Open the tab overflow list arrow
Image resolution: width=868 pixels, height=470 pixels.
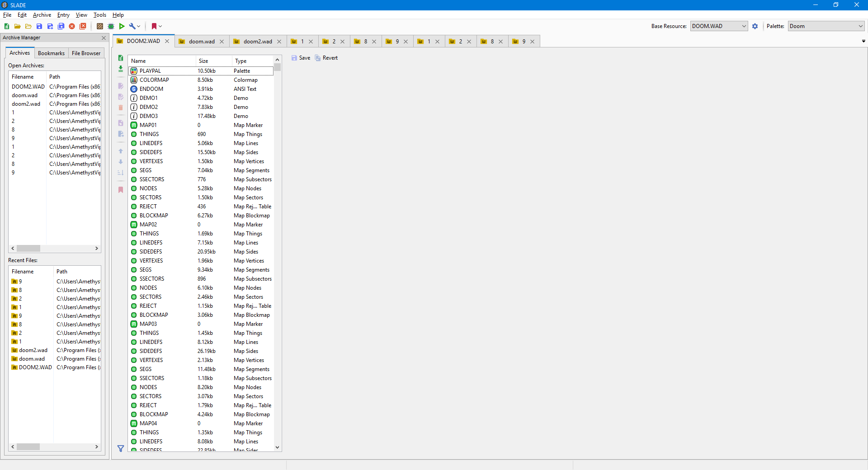click(863, 41)
